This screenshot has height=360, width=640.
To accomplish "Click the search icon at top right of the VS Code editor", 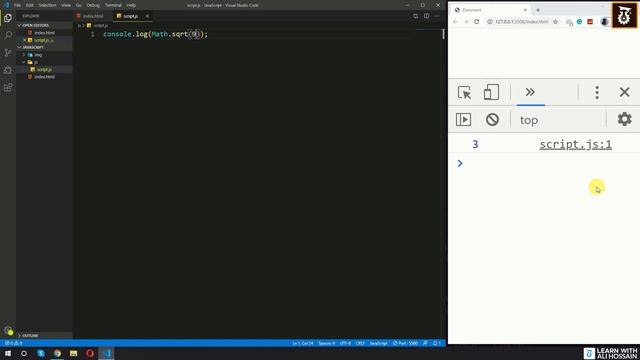I will coord(415,16).
